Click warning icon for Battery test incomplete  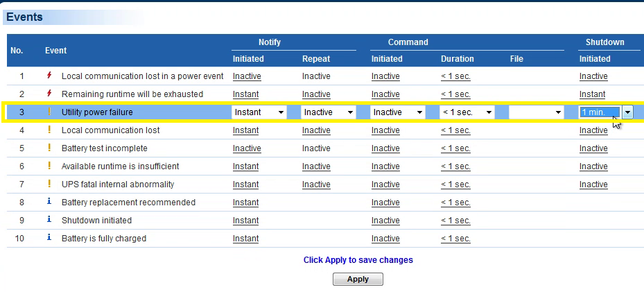tap(49, 148)
